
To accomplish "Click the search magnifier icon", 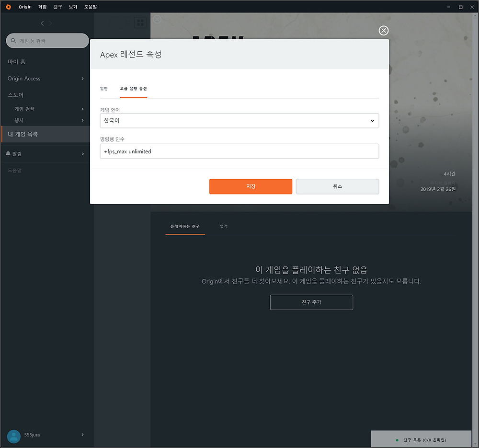I will 13,41.
